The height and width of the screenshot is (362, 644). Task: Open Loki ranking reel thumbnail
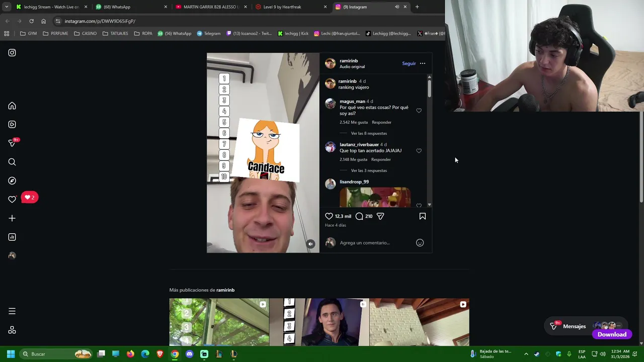[x=319, y=322]
